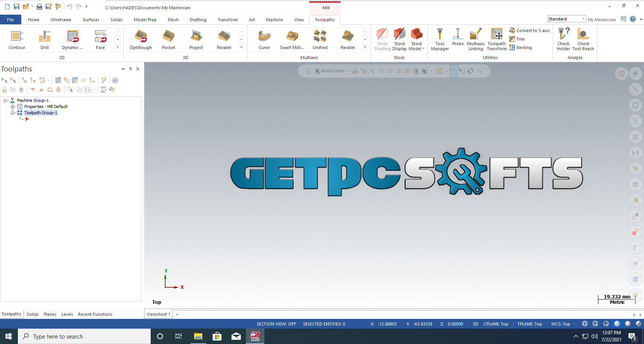Viewport: 644px width, 344px height.
Task: Run Check Holder analysis
Action: 563,39
